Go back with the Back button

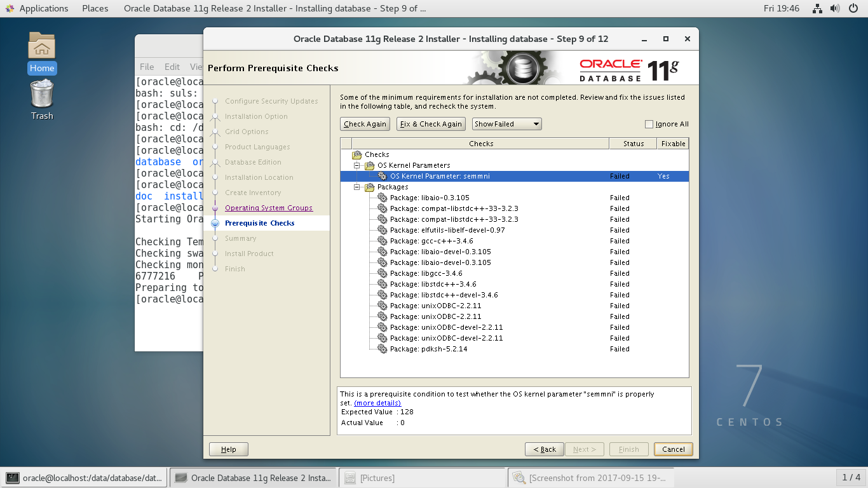pyautogui.click(x=545, y=449)
